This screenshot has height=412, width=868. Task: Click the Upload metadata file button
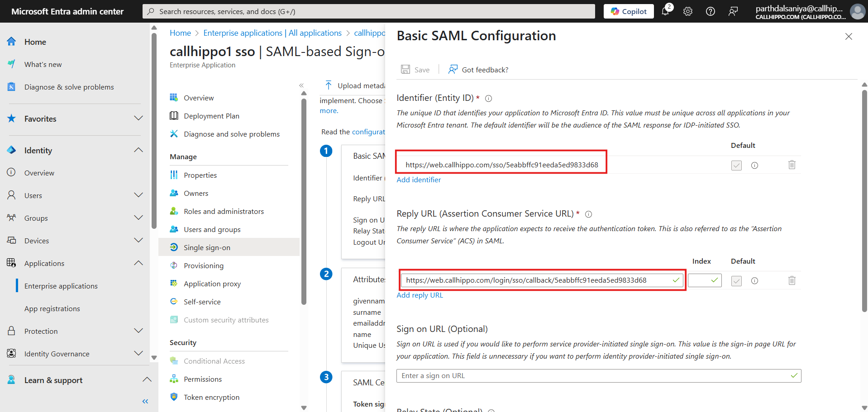355,85
